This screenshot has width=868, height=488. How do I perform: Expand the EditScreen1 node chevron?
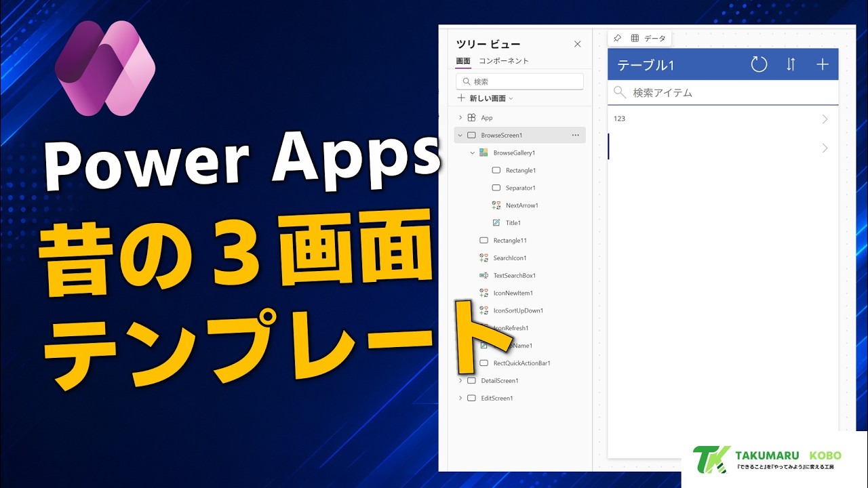[x=460, y=399]
